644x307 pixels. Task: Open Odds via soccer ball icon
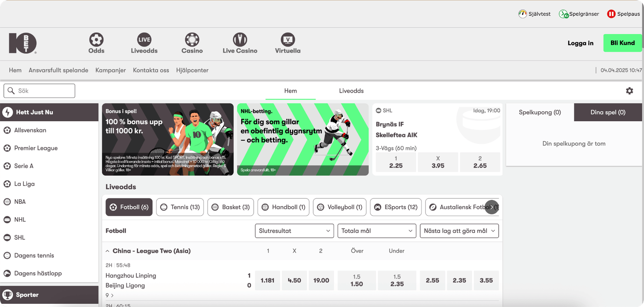pos(96,39)
